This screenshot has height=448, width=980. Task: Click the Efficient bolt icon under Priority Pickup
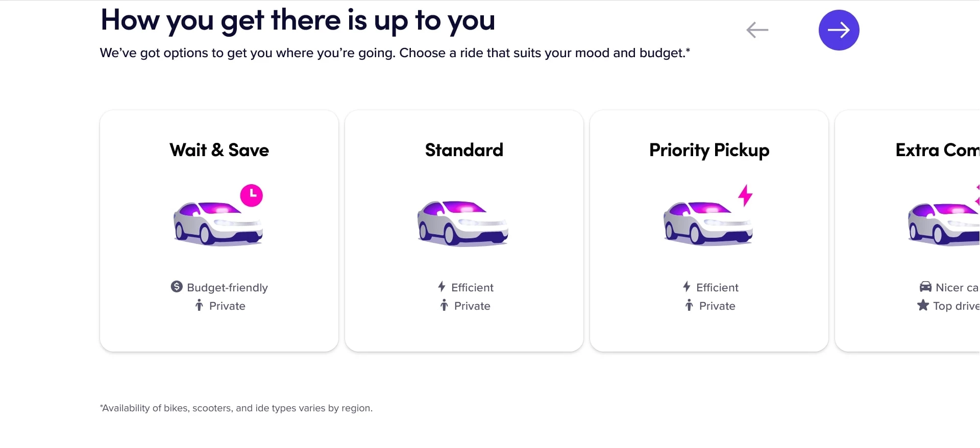coord(687,287)
